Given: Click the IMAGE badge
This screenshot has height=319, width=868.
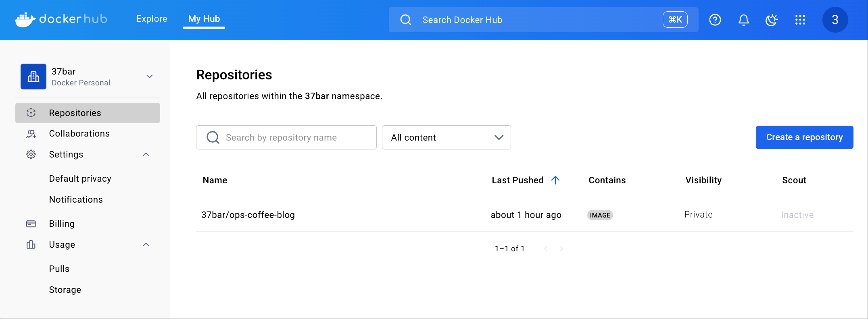Looking at the screenshot, I should pyautogui.click(x=600, y=215).
